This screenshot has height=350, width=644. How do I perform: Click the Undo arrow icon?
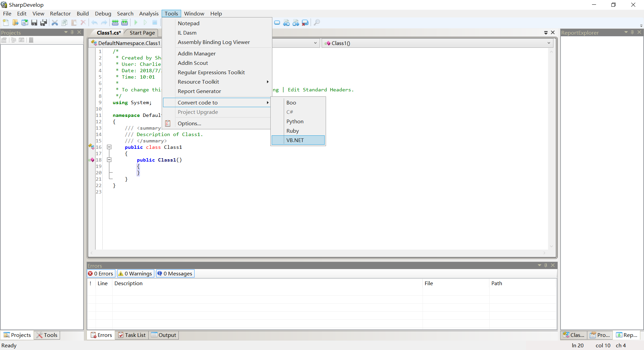click(x=95, y=23)
